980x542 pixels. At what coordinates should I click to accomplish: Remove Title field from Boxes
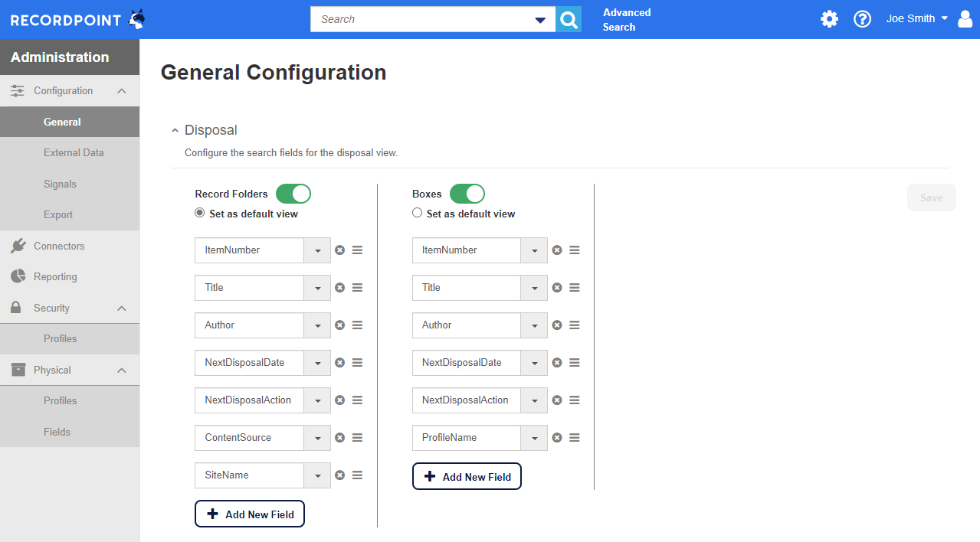point(557,288)
